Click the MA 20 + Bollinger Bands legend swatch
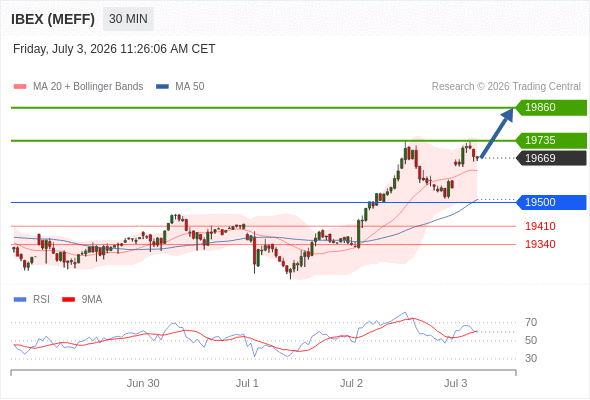Viewport: 590px width, 400px height. 20,87
